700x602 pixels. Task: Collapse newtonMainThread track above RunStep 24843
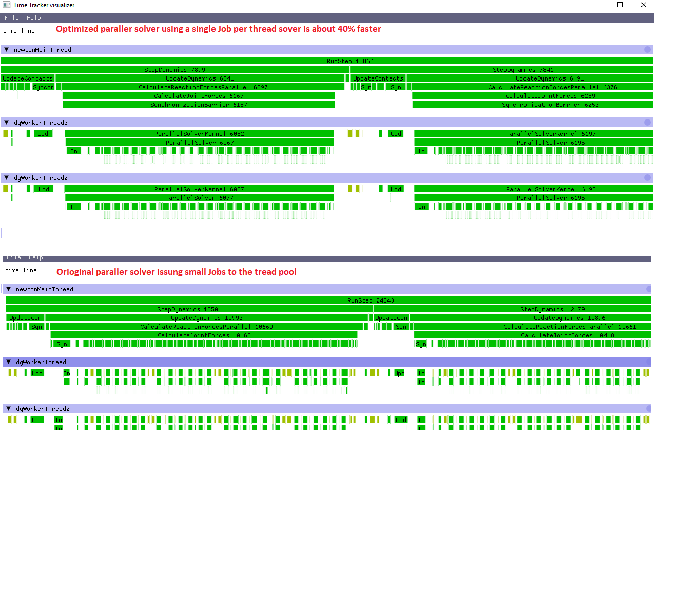pyautogui.click(x=9, y=289)
